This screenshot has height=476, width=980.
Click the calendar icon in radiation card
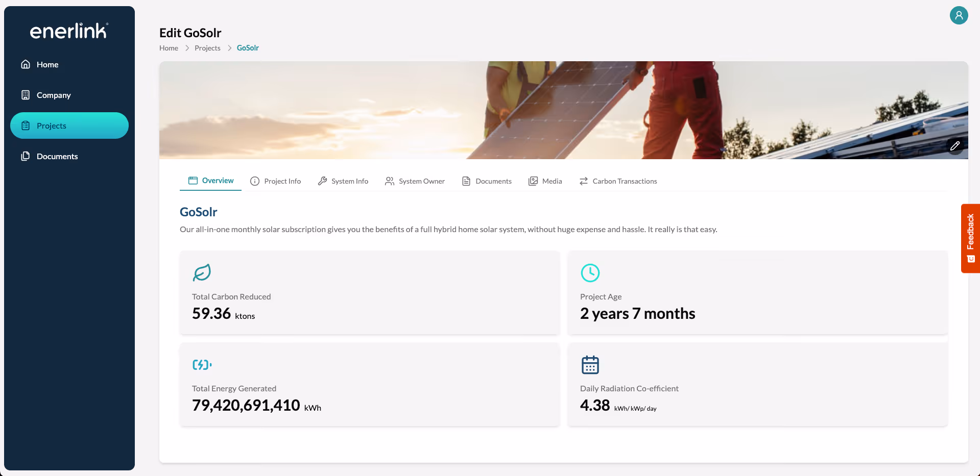(590, 365)
